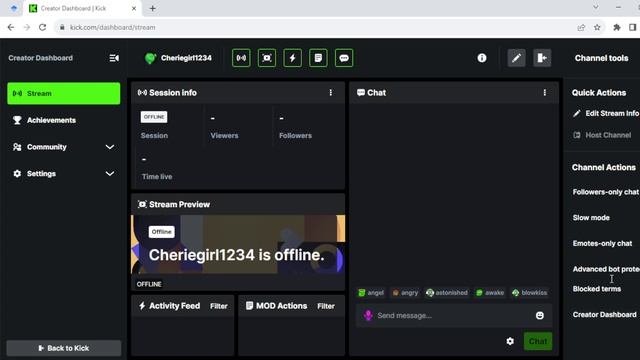640x360 pixels.
Task: Click the Activity Feed lightning title icon
Action: tap(142, 306)
